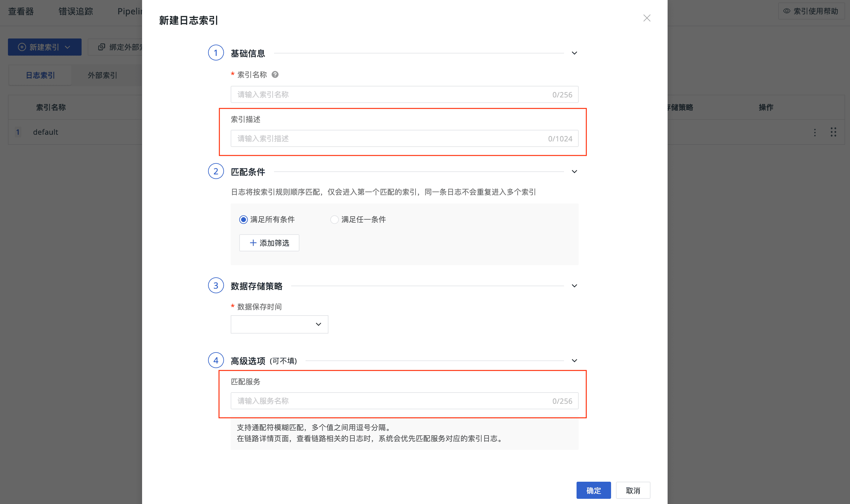Screen dimensions: 850x504
Task: Select the 满足任一条件 radio option
Action: pos(334,219)
